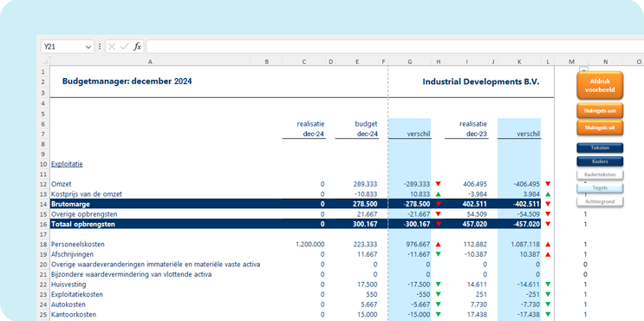Open the Insert Function fx icon

click(138, 47)
